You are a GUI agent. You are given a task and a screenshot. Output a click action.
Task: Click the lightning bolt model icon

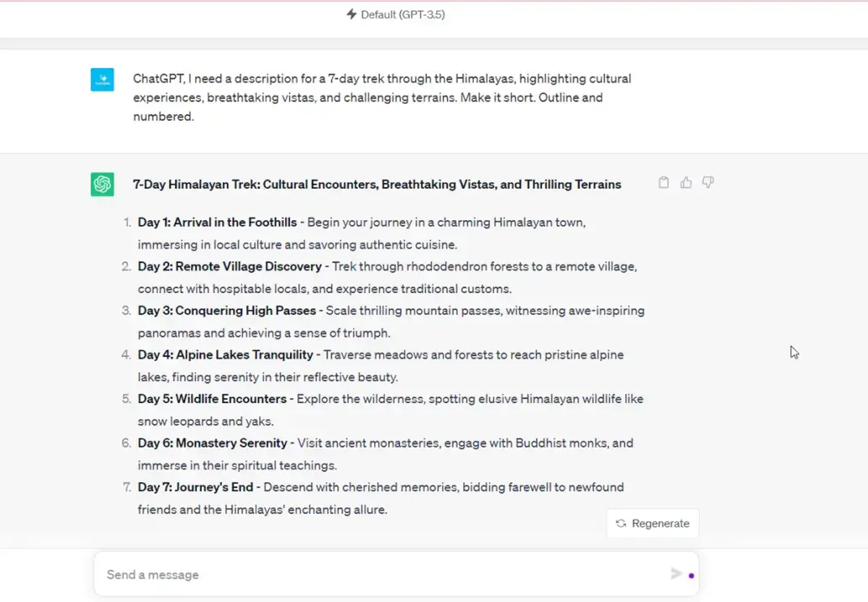[x=351, y=14]
